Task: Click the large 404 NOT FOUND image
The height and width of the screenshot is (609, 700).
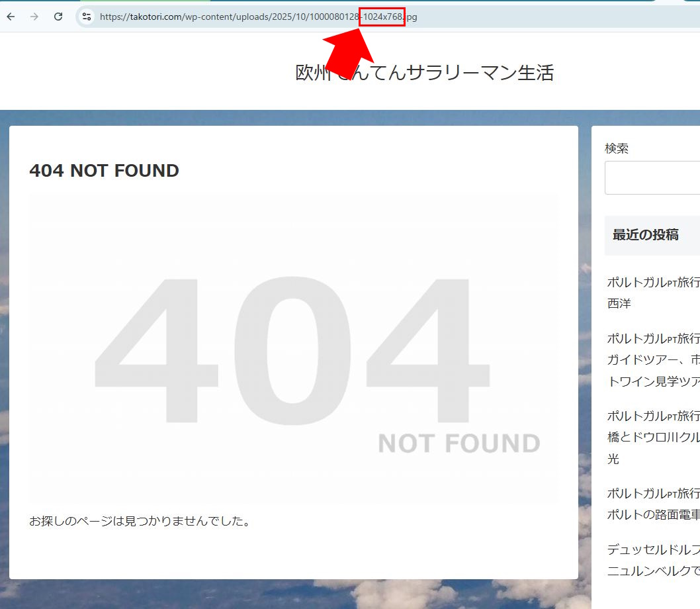Action: tap(293, 349)
